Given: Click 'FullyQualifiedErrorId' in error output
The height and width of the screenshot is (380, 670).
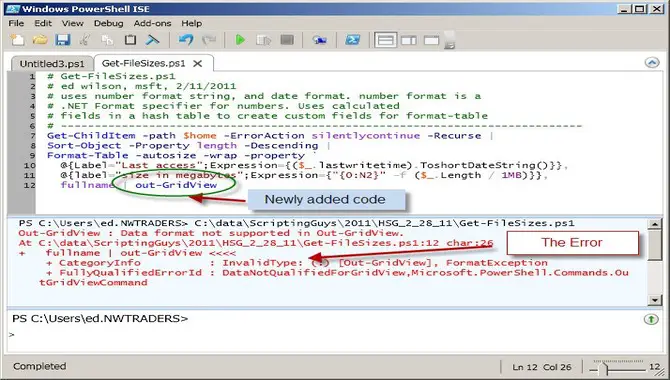Looking at the screenshot, I should (130, 273).
